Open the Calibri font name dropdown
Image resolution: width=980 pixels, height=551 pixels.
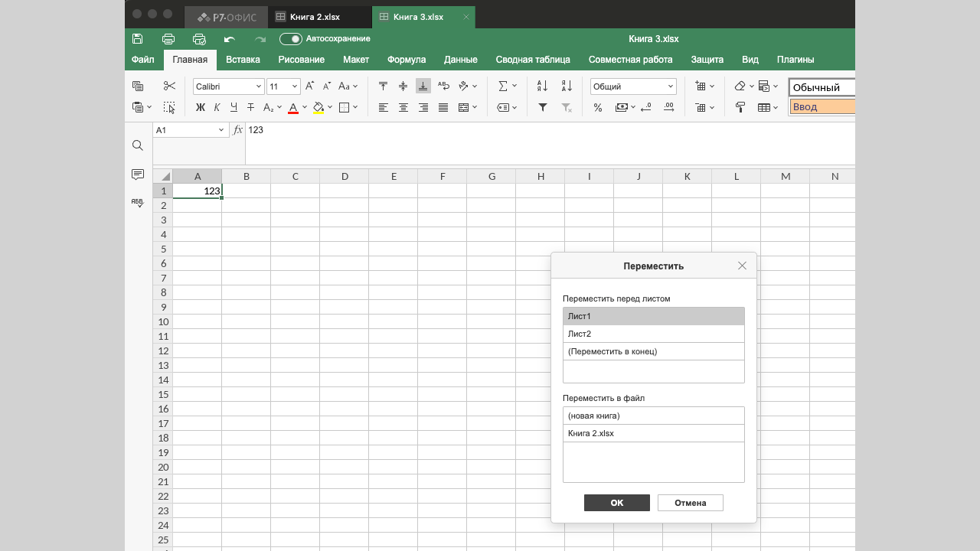[259, 86]
